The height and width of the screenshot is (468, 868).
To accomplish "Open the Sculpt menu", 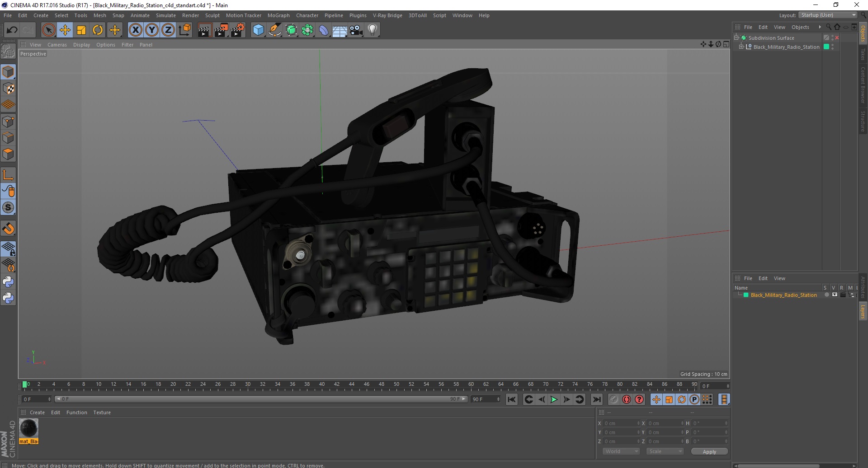I will (x=212, y=15).
